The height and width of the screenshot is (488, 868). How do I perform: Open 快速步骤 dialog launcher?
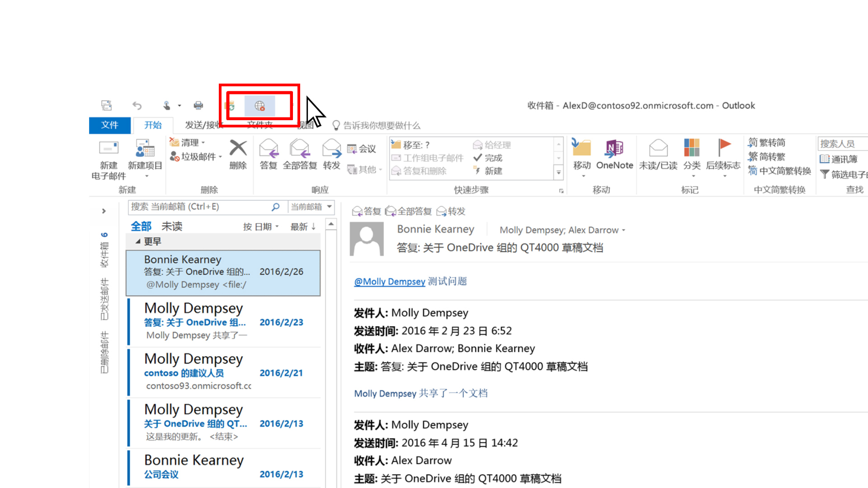(561, 191)
